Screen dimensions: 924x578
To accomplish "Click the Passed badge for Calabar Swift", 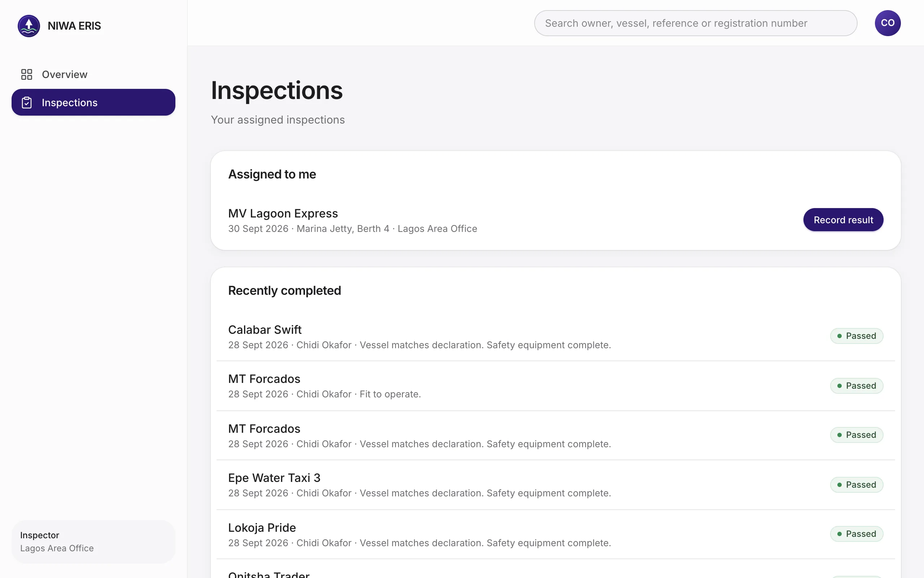I will point(857,336).
